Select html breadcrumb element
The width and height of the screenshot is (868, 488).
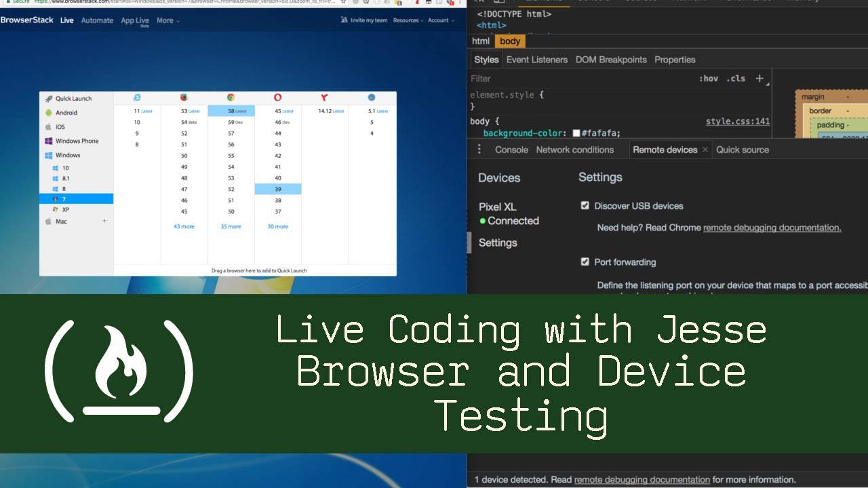point(481,41)
